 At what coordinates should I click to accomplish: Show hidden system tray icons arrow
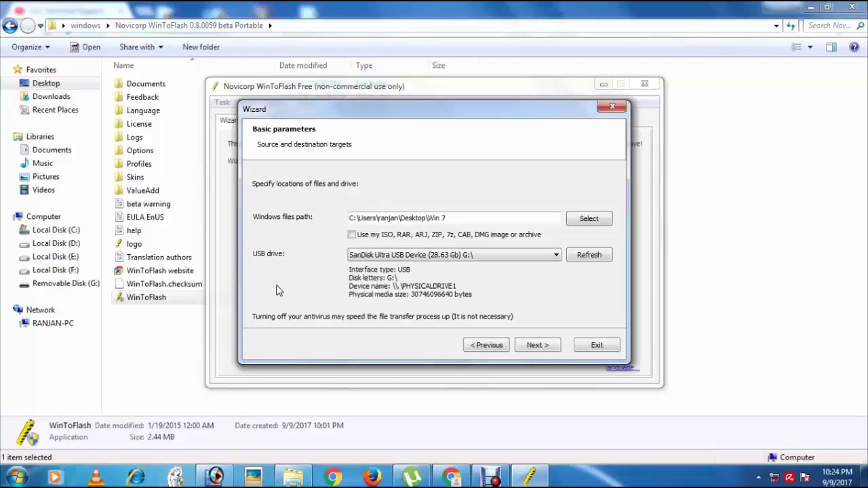[758, 476]
